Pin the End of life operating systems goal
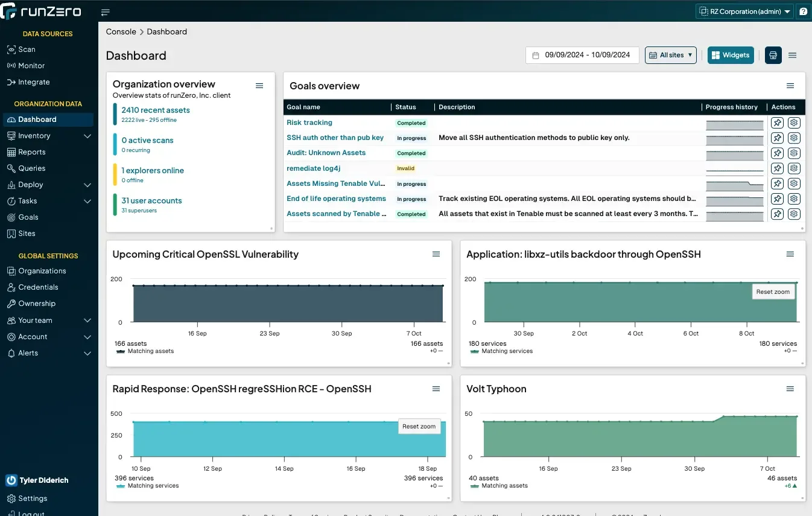Image resolution: width=812 pixels, height=516 pixels. (x=778, y=199)
